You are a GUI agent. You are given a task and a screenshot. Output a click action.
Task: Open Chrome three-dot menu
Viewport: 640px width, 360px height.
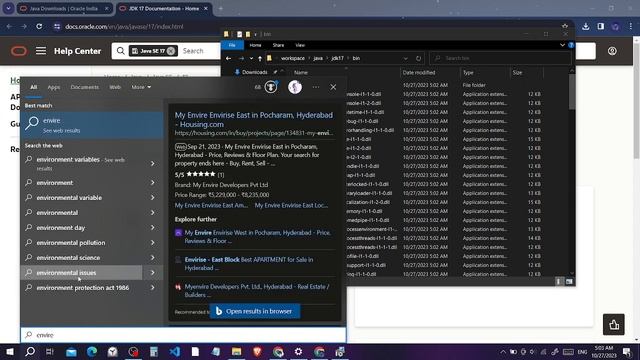click(630, 27)
